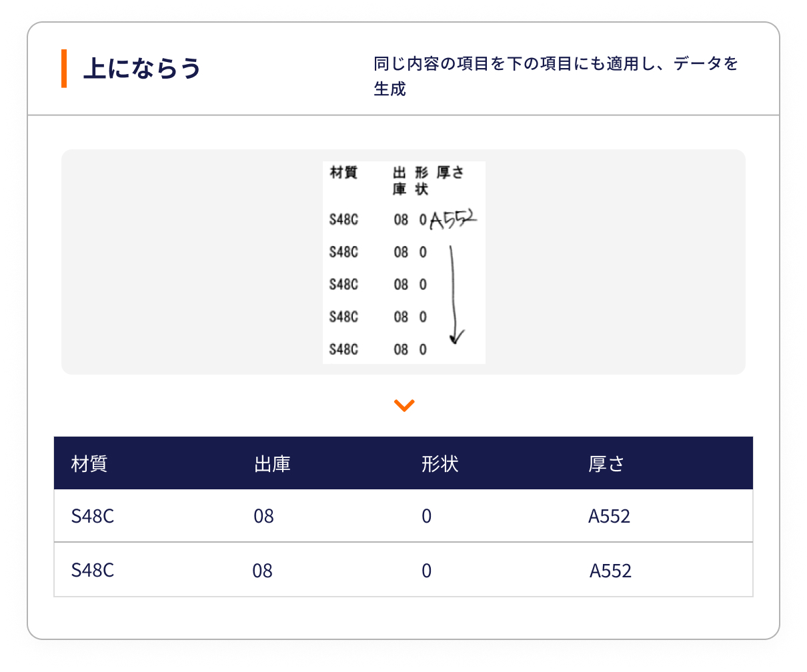Select the A552 cell in the second result row
The height and width of the screenshot is (672, 807).
click(610, 571)
